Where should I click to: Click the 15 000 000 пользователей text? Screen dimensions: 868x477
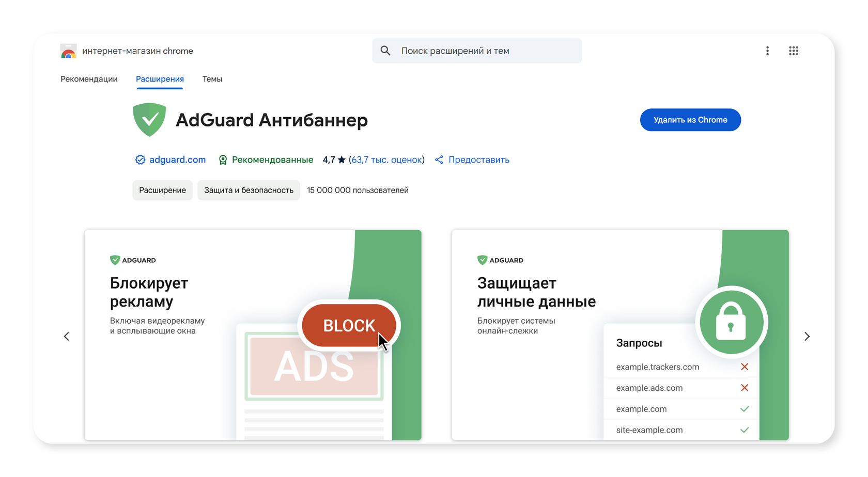[358, 190]
